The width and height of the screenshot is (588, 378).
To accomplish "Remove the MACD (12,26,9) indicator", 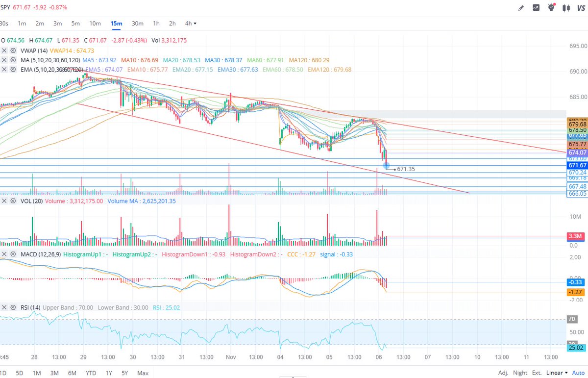I will click(x=5, y=254).
